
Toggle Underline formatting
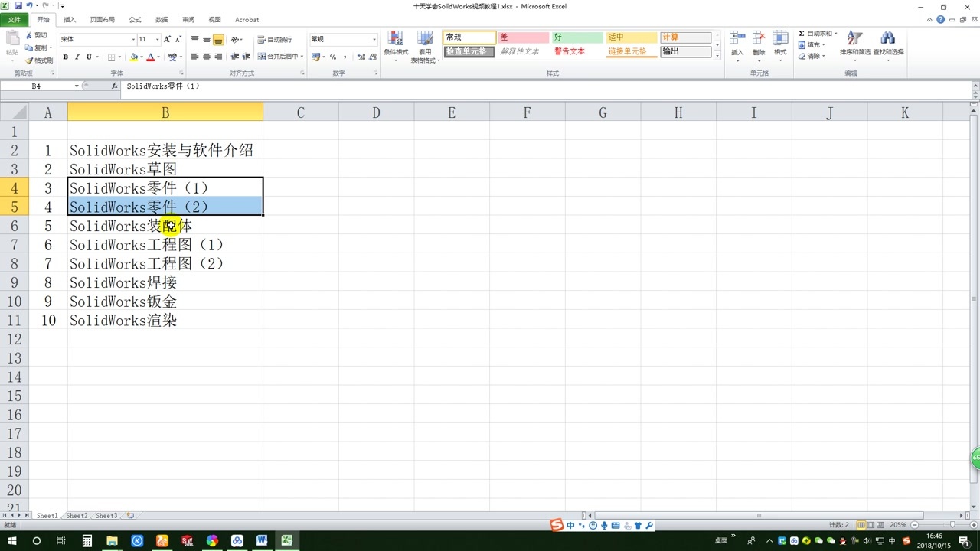[89, 57]
